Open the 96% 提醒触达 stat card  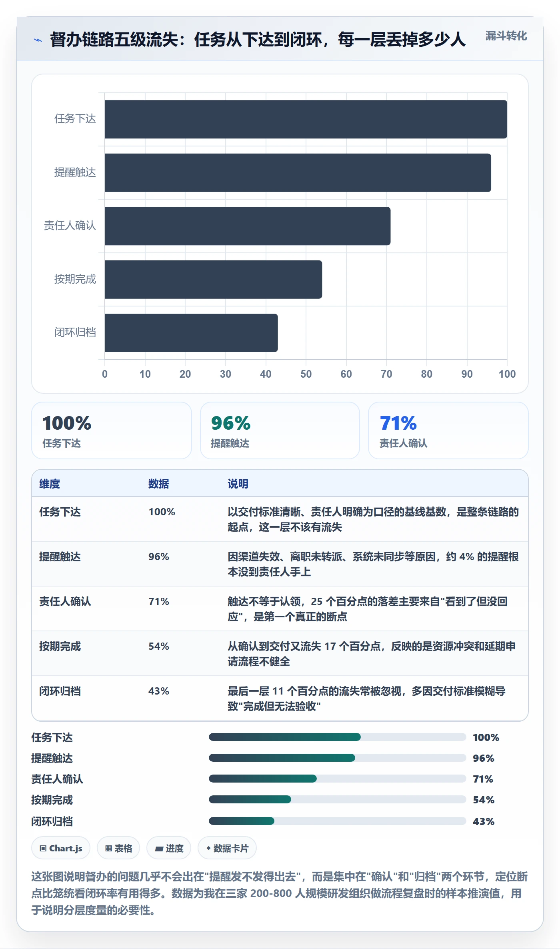pyautogui.click(x=280, y=430)
